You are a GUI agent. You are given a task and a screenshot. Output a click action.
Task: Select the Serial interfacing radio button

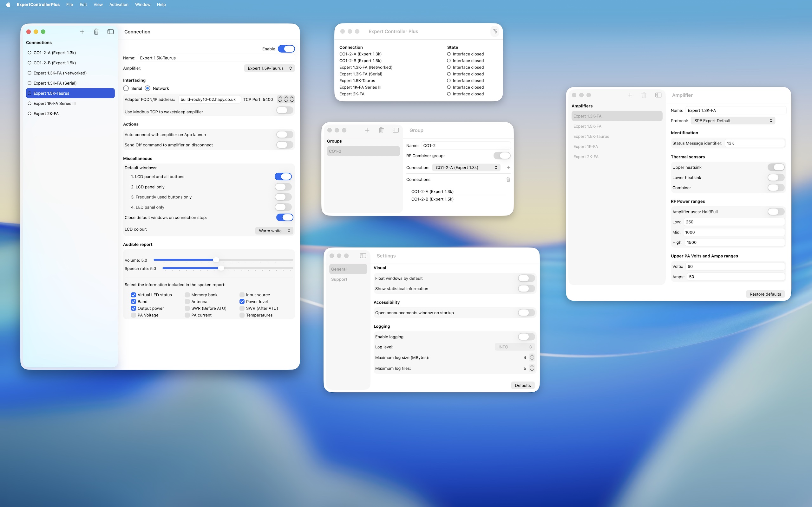[126, 88]
